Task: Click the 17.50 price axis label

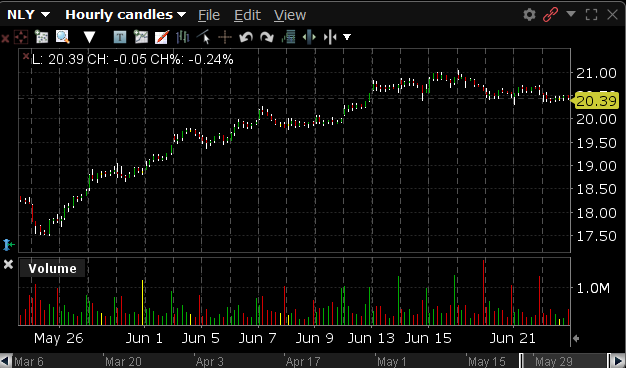Action: click(596, 236)
